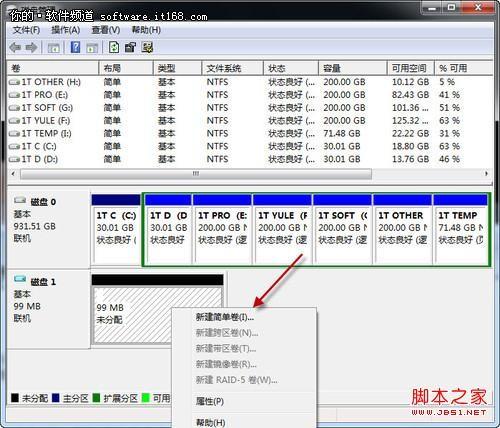This screenshot has height=428, width=500.
Task: Select the 磁盘 0 disk icon
Action: 20,200
